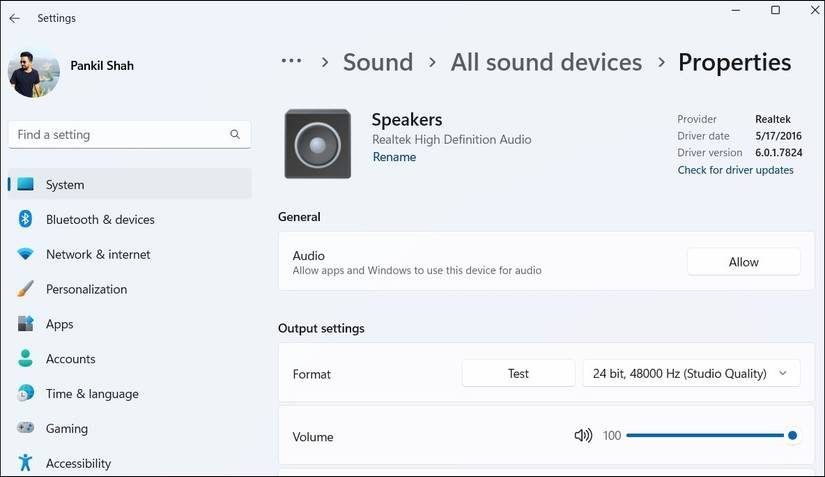
Task: Go to Personalization settings
Action: (x=86, y=289)
